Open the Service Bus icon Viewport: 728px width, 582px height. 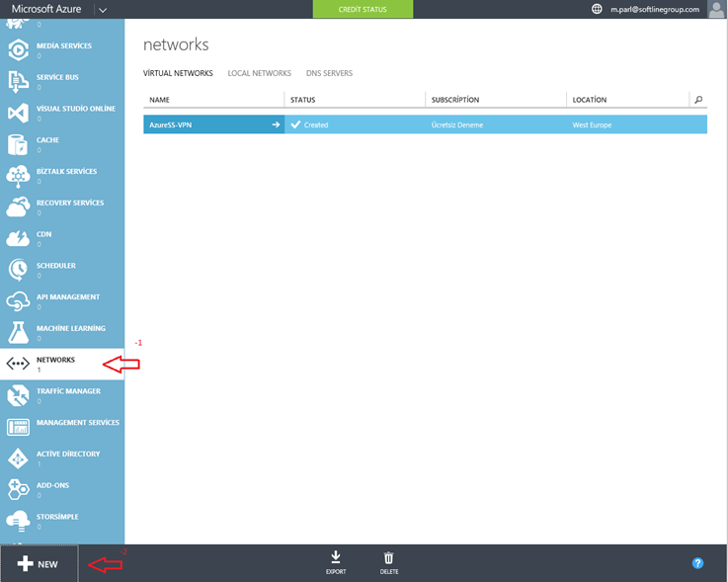(18, 81)
